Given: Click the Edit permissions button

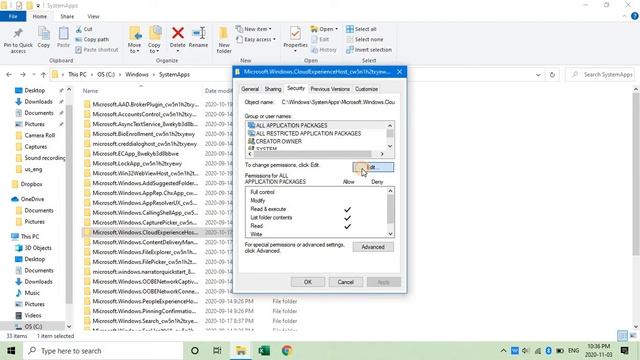Looking at the screenshot, I should (x=373, y=167).
